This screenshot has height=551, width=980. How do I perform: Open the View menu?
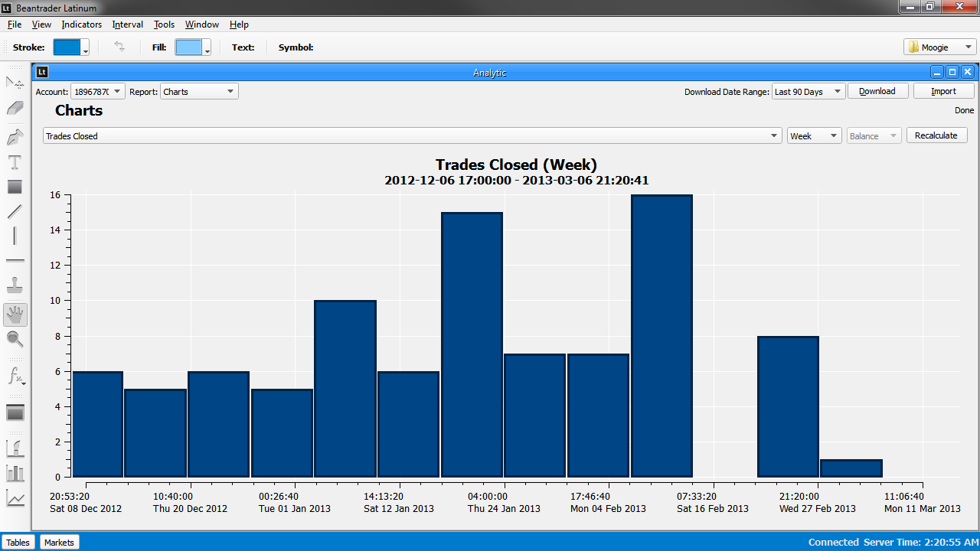coord(41,24)
